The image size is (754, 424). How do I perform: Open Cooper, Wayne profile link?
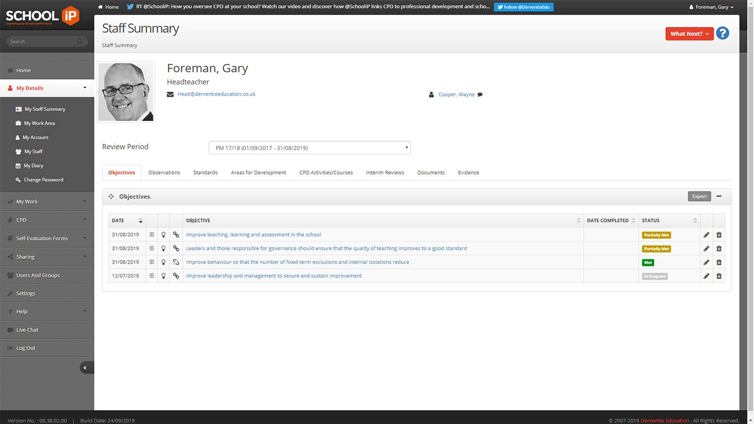[x=456, y=94]
